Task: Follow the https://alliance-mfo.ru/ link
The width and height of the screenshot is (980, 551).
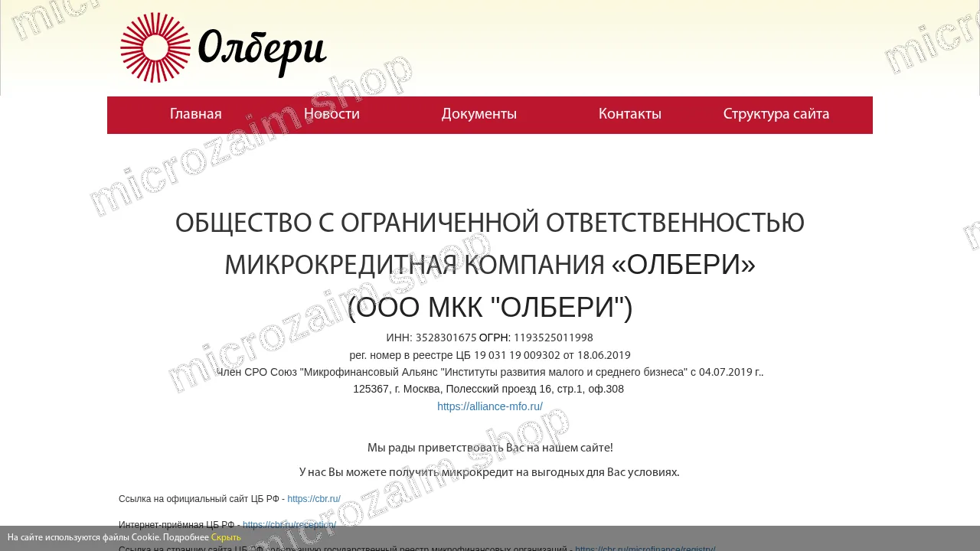Action: pos(490,406)
